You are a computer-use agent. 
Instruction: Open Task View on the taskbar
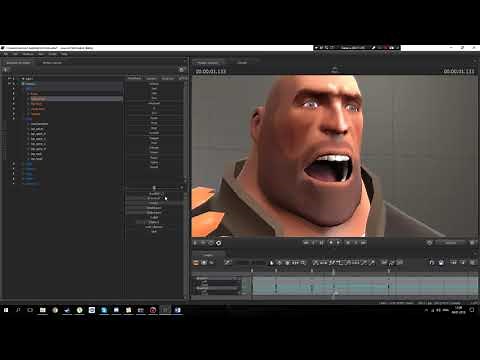[x=30, y=310]
